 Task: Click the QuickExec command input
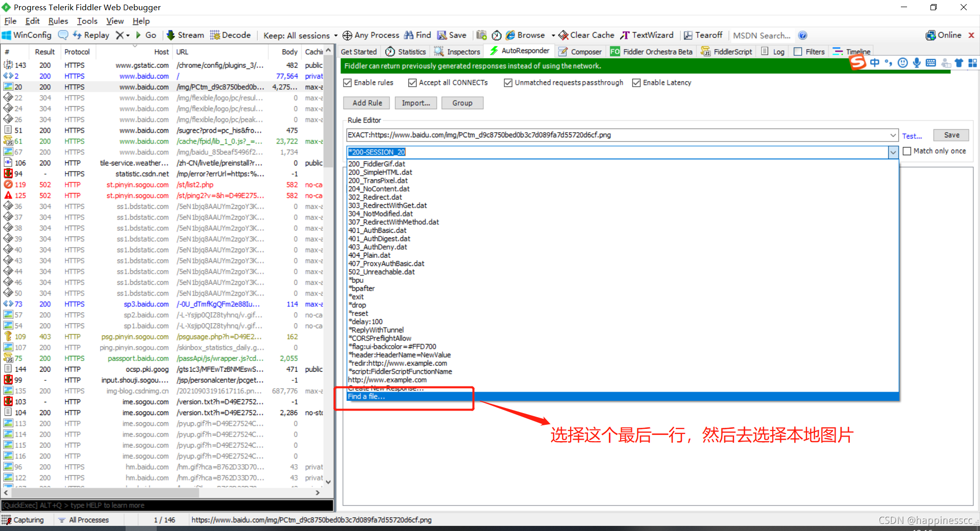[x=167, y=505]
